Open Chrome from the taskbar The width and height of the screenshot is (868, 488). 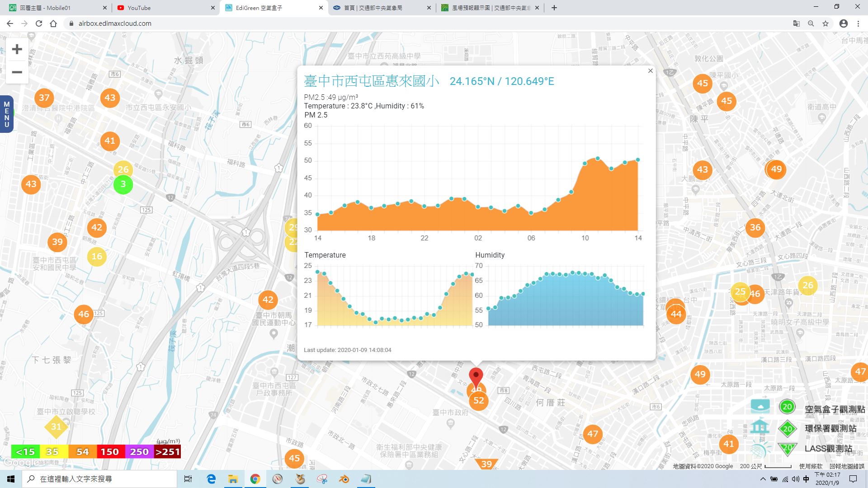coord(255,479)
